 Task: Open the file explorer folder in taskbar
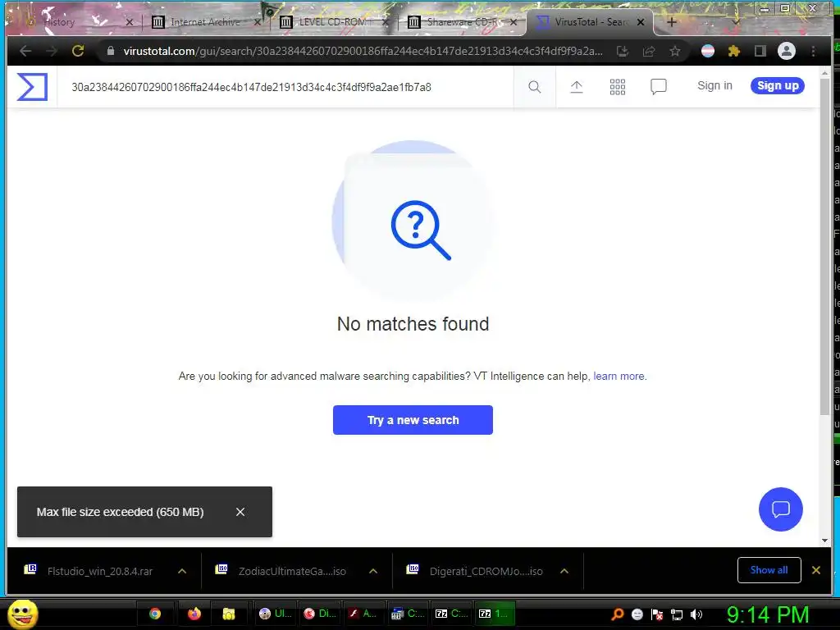point(229,614)
